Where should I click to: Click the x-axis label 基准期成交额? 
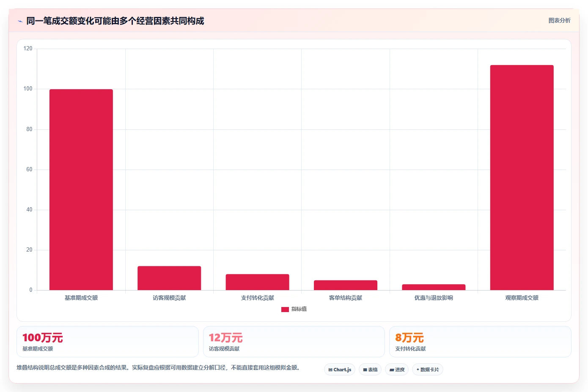point(81,298)
